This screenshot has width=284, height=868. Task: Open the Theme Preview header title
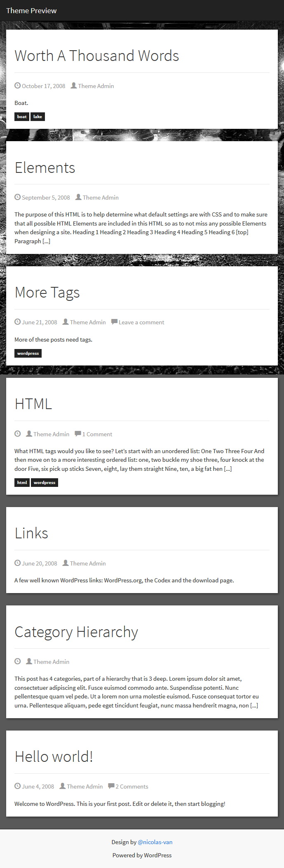[31, 11]
